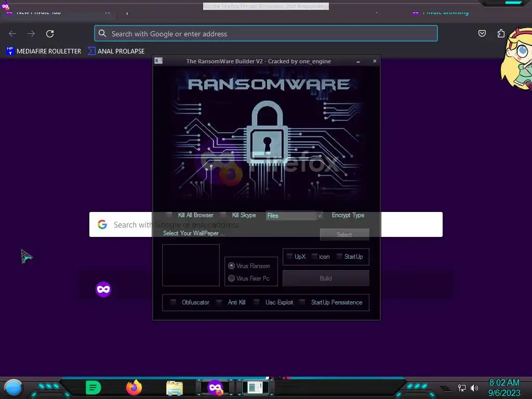The image size is (532, 399).
Task: Click the wallpaper Select button
Action: pos(344,234)
